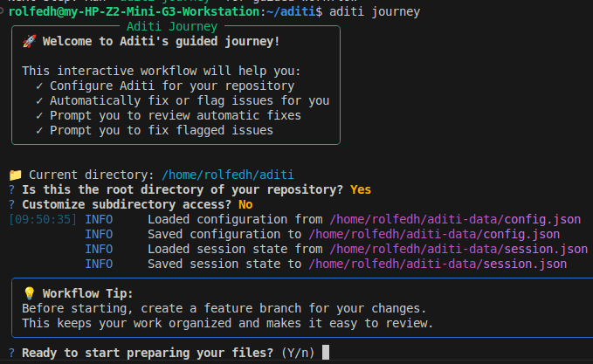Click the '~/aditi' working directory in the prompt
593x364 pixels.
[291, 11]
